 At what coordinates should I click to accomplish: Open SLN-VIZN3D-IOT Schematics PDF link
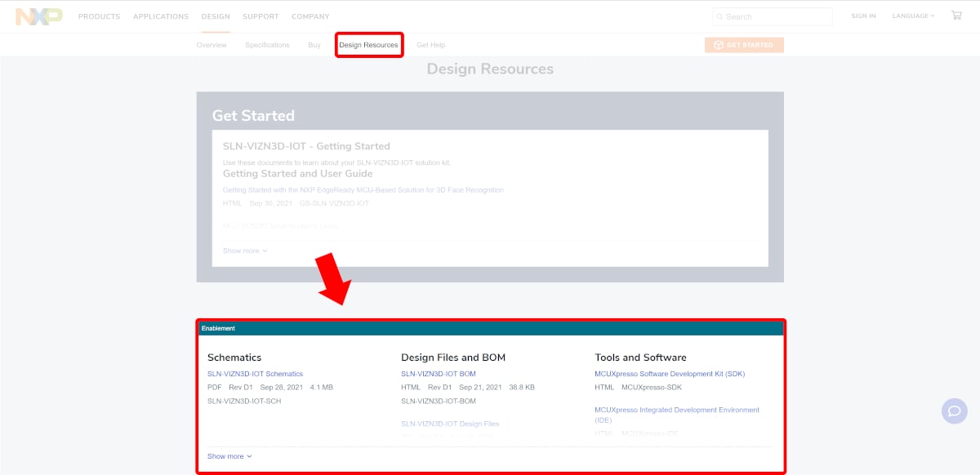(255, 374)
